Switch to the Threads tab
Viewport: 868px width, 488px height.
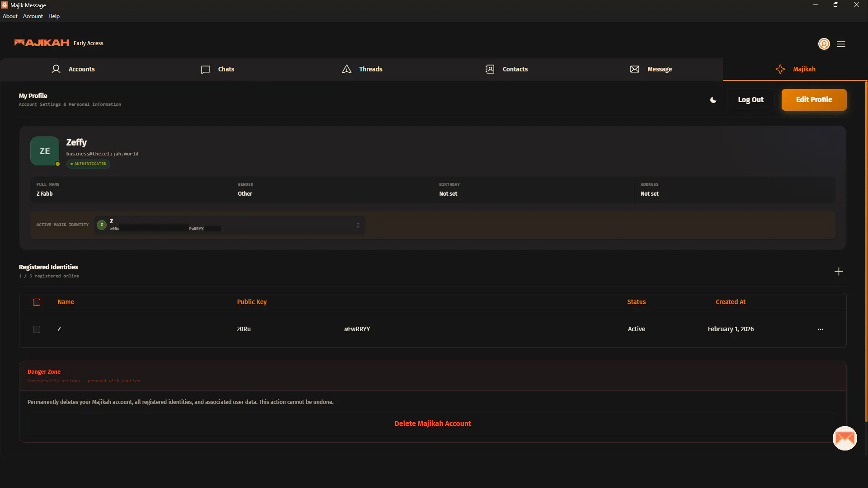point(362,69)
